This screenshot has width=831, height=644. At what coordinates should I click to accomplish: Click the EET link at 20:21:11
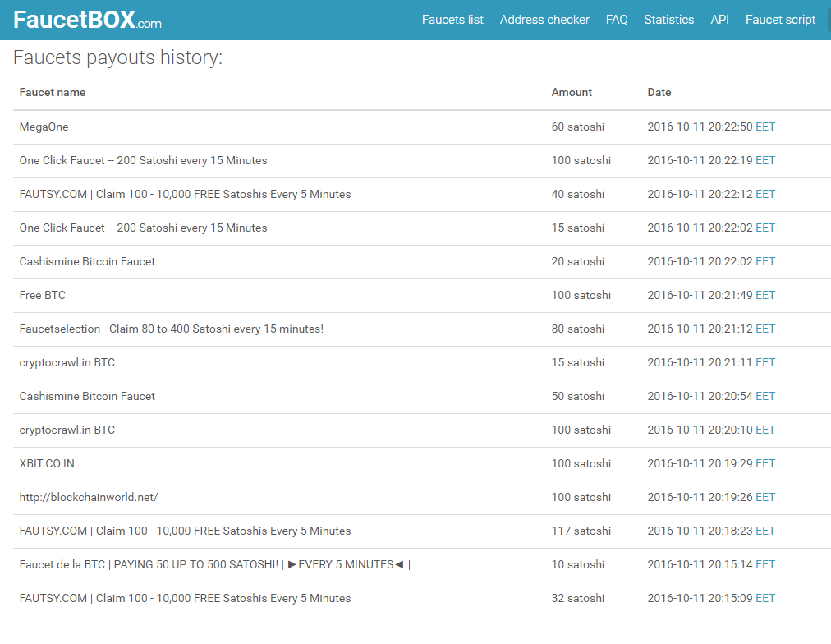(x=765, y=362)
